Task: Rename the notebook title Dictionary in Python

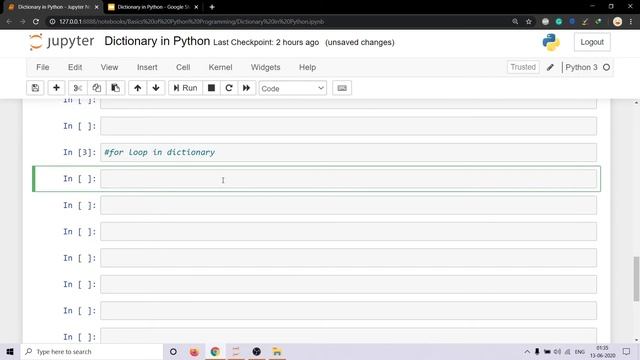Action: tap(157, 41)
